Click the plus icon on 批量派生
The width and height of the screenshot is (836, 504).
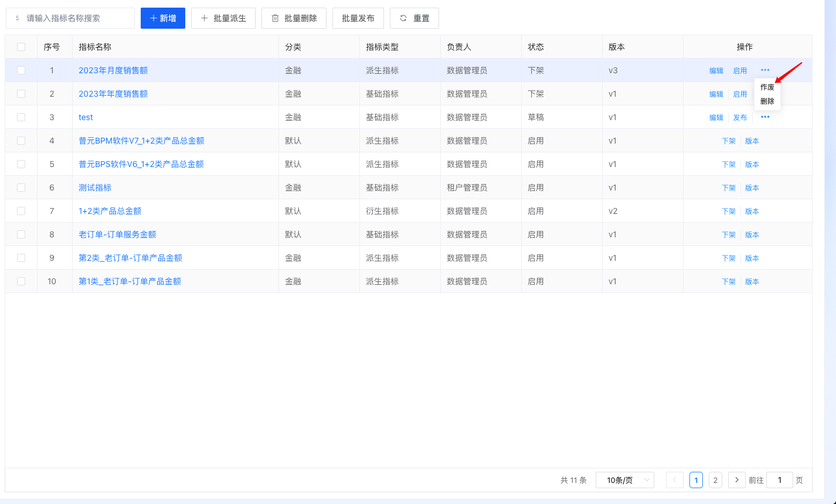(x=205, y=18)
